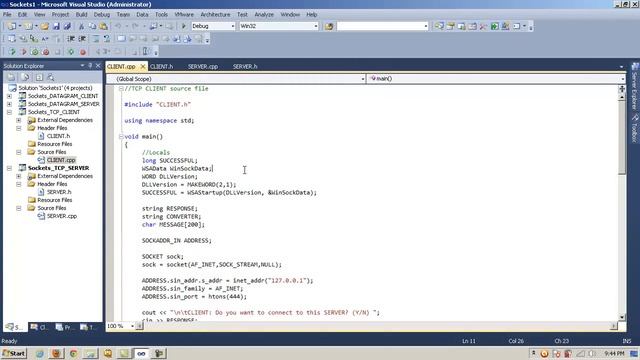The width and height of the screenshot is (640, 360).
Task: Start debugging with the green play arrow
Action: coord(184,26)
